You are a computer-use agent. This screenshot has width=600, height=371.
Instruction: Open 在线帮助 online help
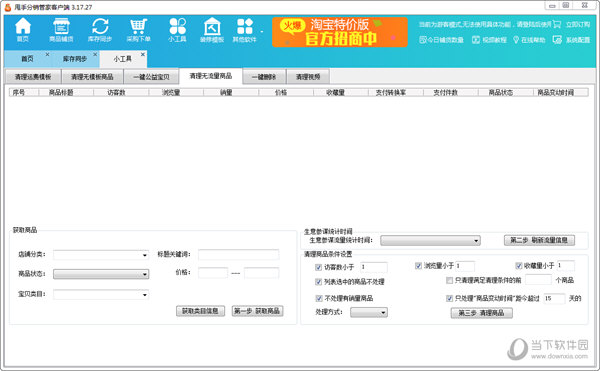(529, 40)
